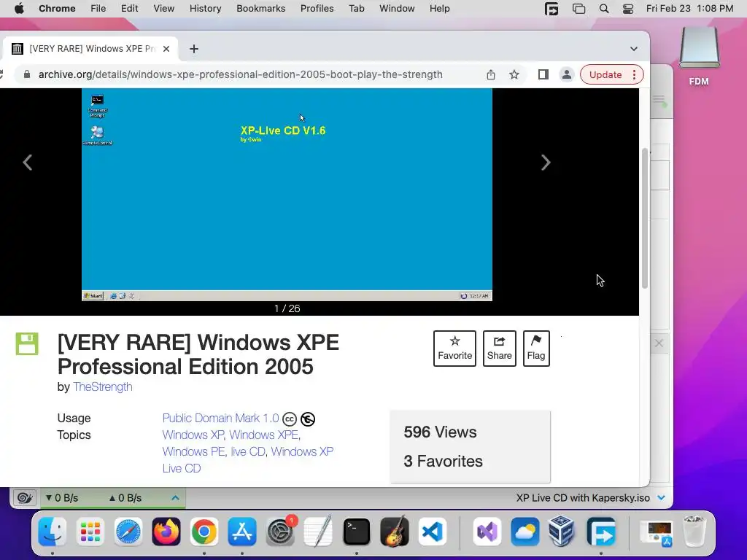Image resolution: width=747 pixels, height=560 pixels.
Task: View site info via lock icon
Action: tap(27, 75)
